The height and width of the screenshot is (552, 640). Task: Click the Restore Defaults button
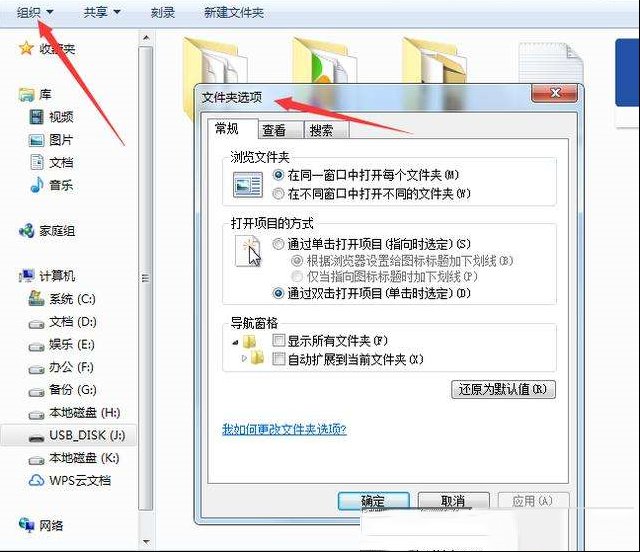tap(503, 389)
